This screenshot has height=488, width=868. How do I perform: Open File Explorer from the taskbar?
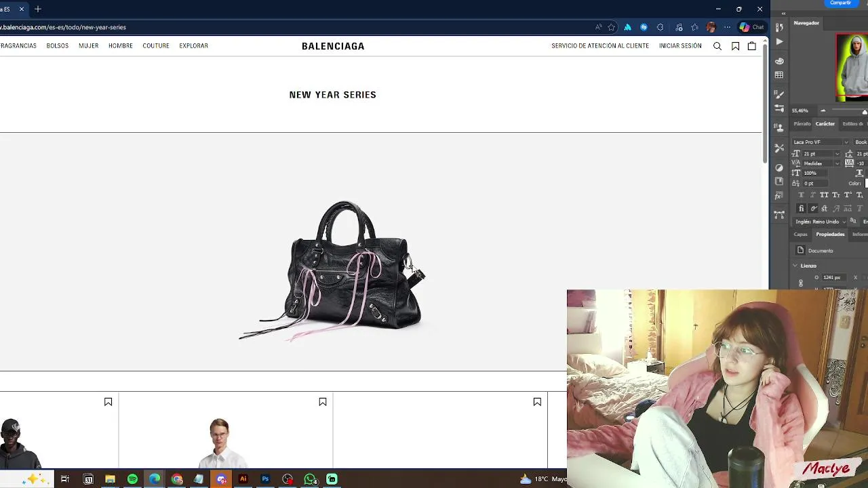coord(110,479)
